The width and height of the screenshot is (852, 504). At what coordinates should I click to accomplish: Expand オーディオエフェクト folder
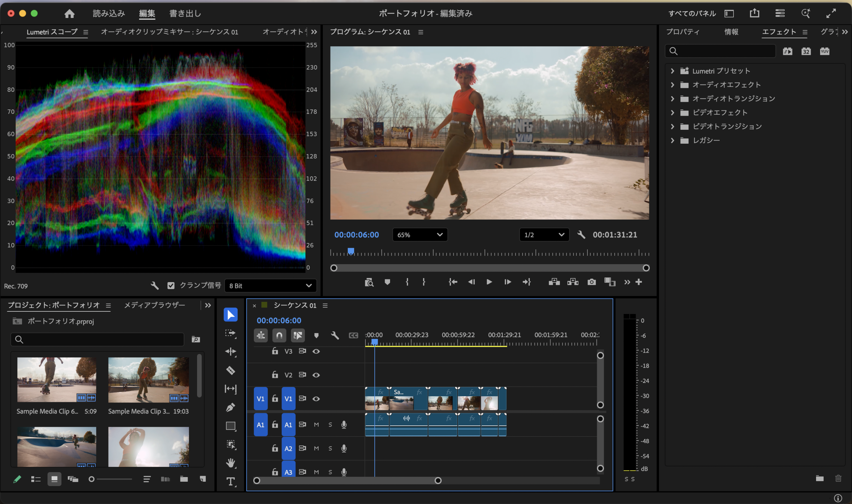(x=672, y=84)
